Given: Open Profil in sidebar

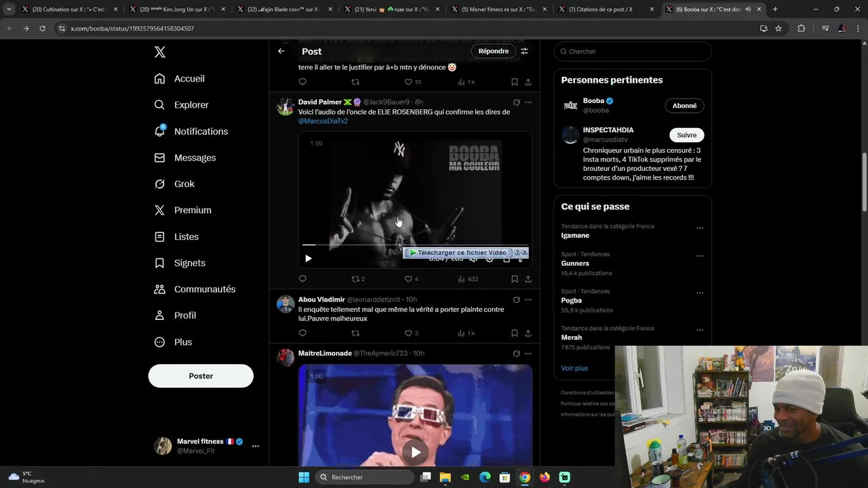Looking at the screenshot, I should [175, 316].
